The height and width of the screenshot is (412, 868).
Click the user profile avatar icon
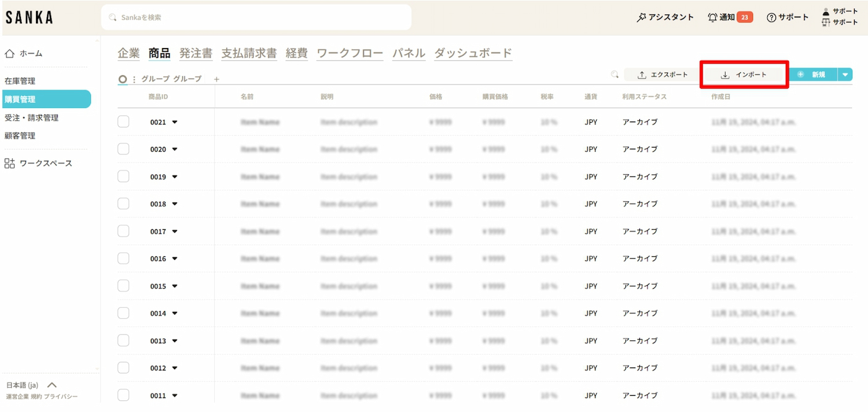tap(826, 12)
